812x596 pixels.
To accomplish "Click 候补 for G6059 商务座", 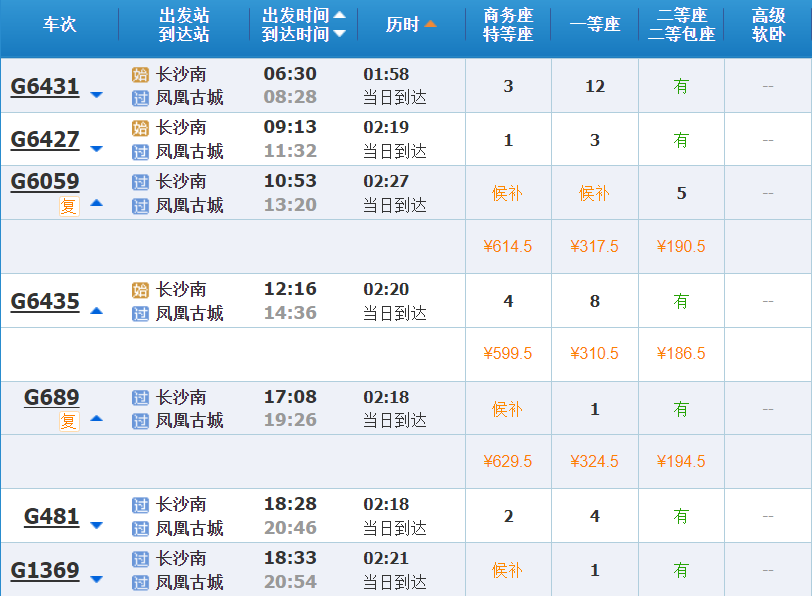I will [508, 193].
